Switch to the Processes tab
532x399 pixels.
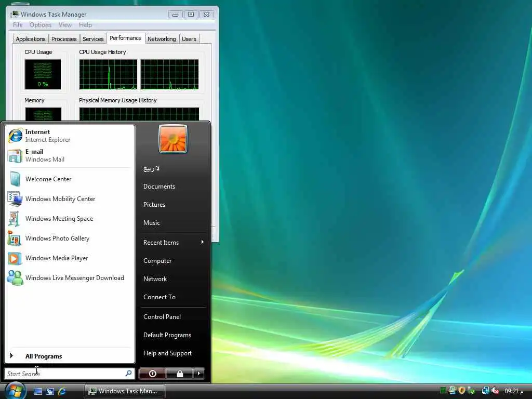tap(64, 39)
